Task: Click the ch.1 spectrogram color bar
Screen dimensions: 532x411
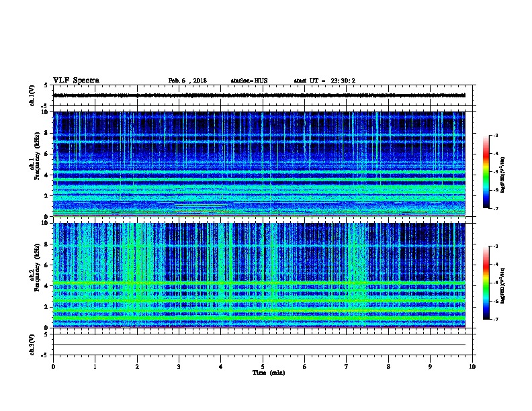Action: (486, 172)
